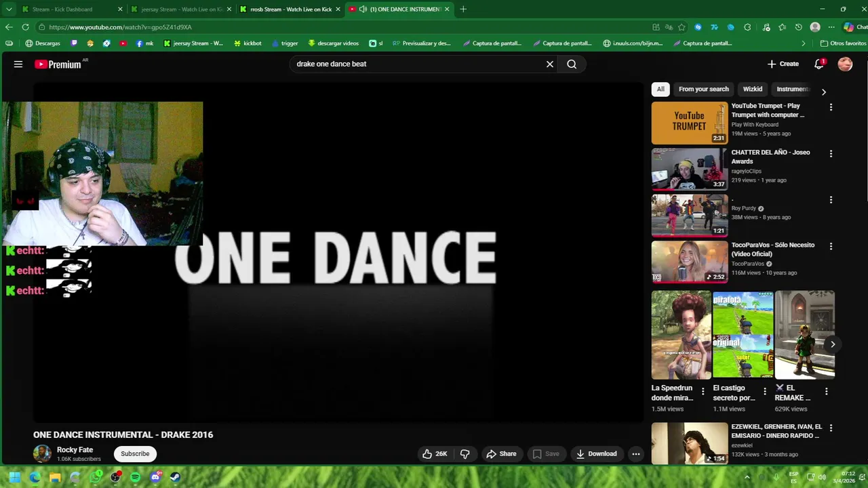Open the Descargas bookmark
This screenshot has height=488, width=868.
point(42,43)
